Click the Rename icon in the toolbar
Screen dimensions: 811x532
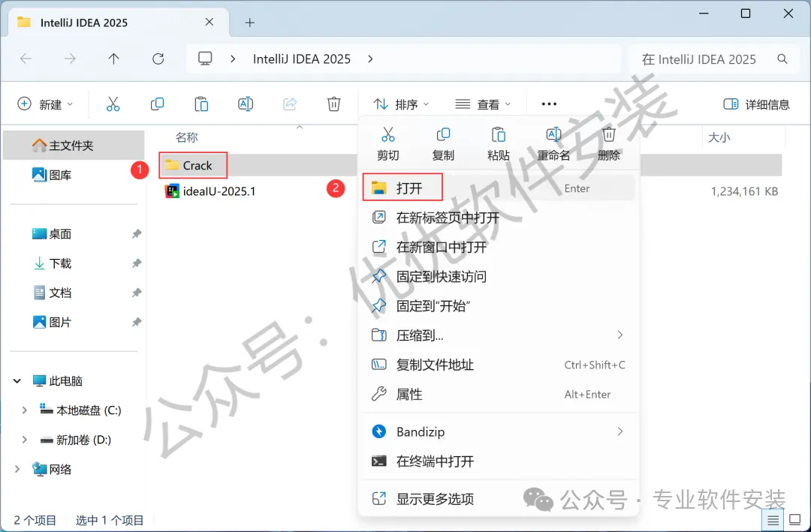[x=245, y=104]
